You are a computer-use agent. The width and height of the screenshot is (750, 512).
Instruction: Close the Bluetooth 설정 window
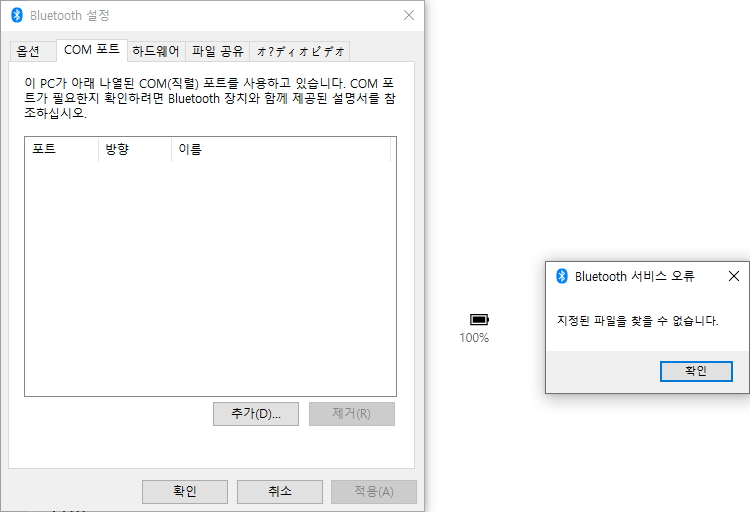(x=408, y=16)
